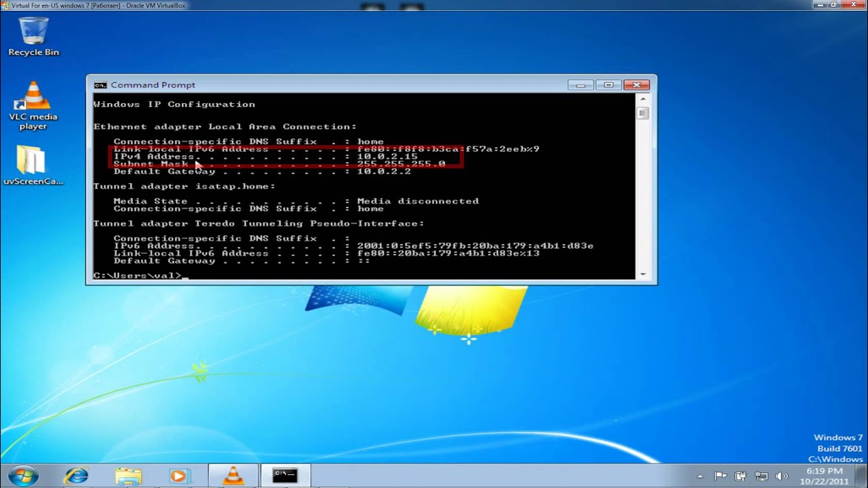Screen dimensions: 868x488
Task: Click the 'Tunnel adapter Teredo Tunneling Pseudo-Interface:' line
Action: (x=258, y=224)
